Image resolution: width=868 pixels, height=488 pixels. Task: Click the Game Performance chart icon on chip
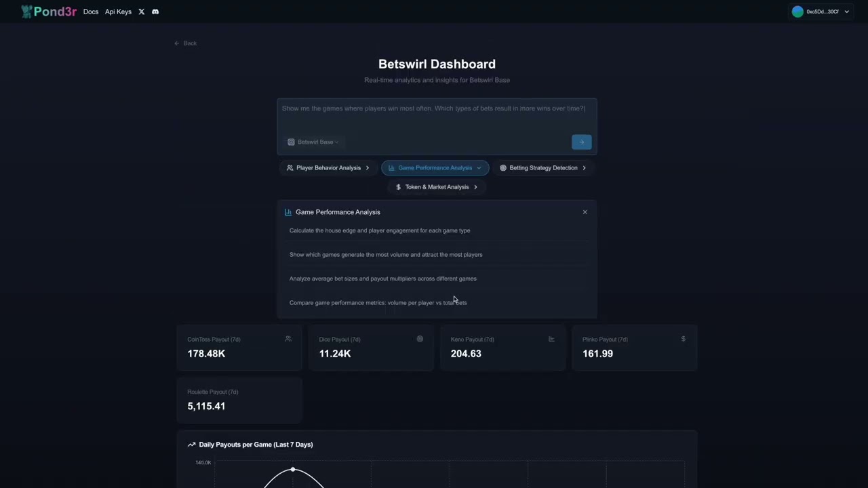coord(391,168)
